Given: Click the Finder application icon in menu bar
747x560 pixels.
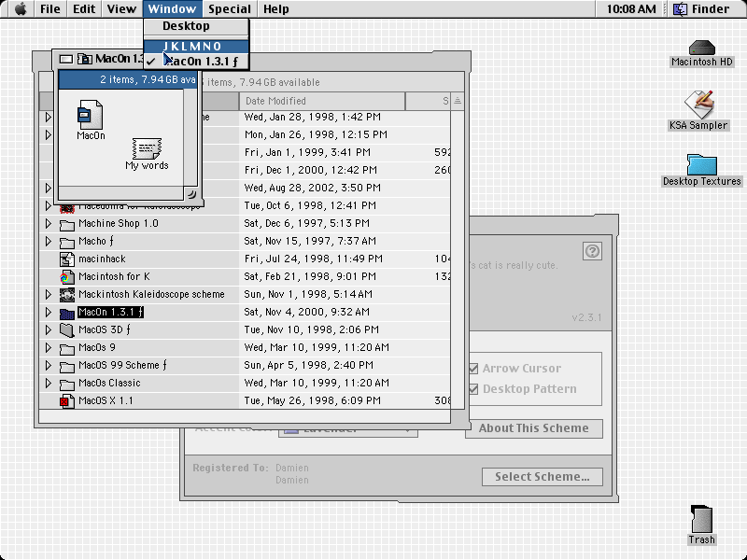Looking at the screenshot, I should click(x=681, y=9).
